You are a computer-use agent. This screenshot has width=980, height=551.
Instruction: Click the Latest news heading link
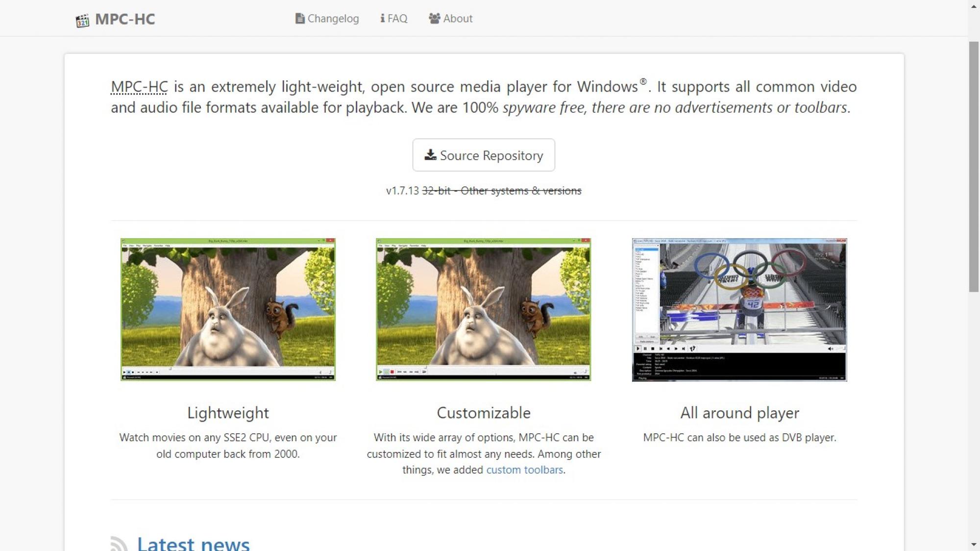193,544
